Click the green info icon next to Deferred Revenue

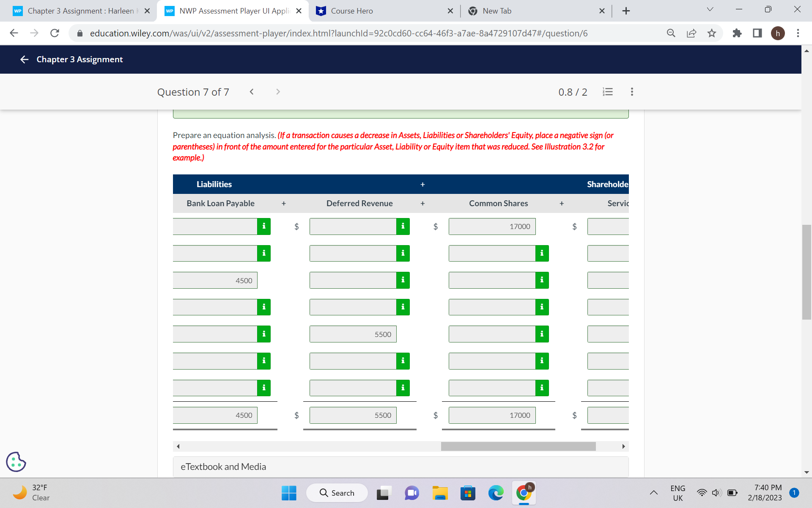(402, 226)
